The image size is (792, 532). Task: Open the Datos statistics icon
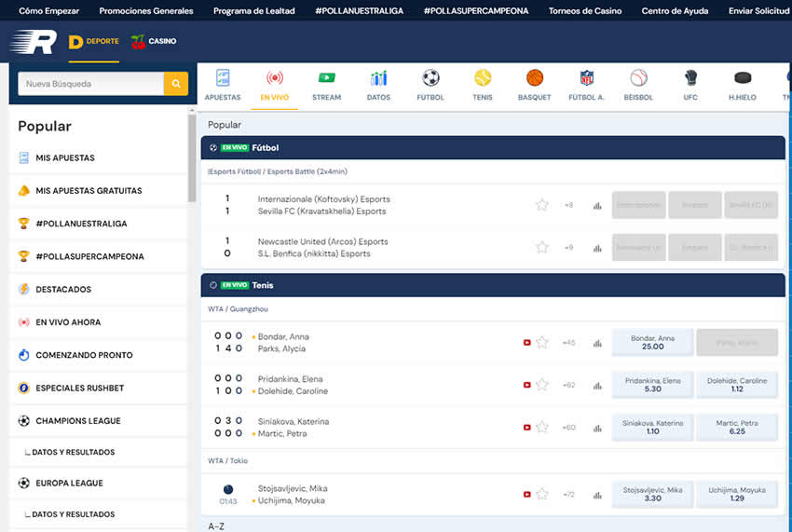(x=378, y=85)
